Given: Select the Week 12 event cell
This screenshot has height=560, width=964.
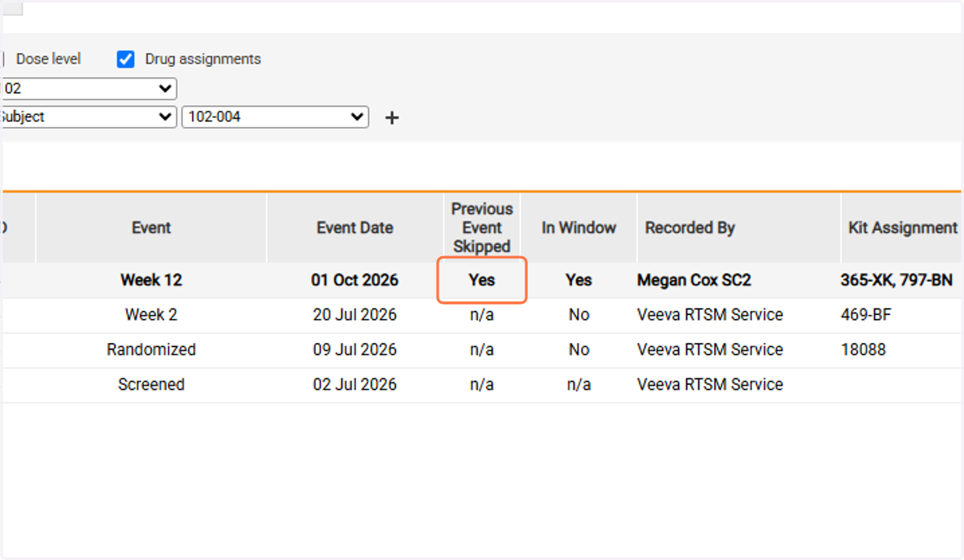Looking at the screenshot, I should (x=151, y=280).
